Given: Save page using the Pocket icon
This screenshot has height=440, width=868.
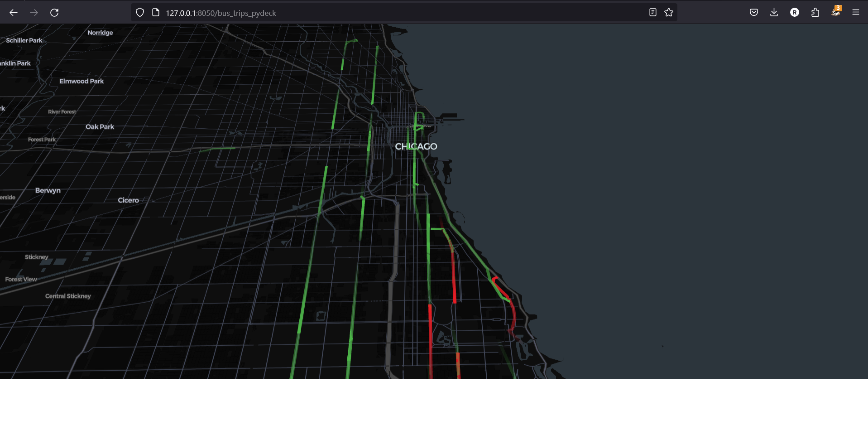Looking at the screenshot, I should tap(753, 12).
